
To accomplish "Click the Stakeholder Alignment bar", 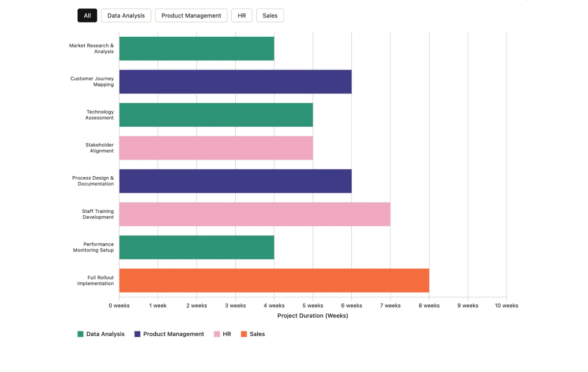I will tap(216, 148).
